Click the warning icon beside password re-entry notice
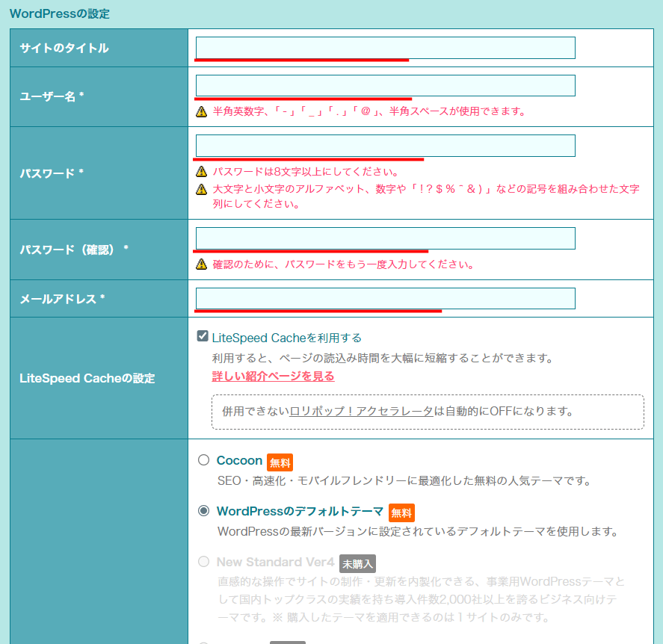The image size is (663, 644). (x=201, y=263)
